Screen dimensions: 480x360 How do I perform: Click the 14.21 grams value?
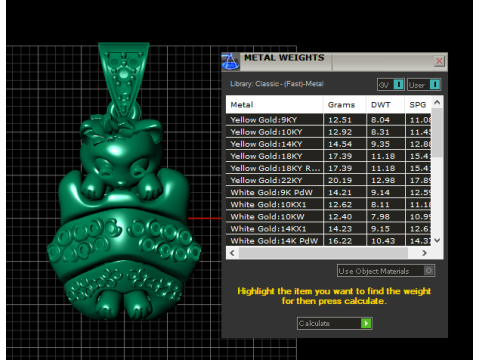click(x=340, y=192)
